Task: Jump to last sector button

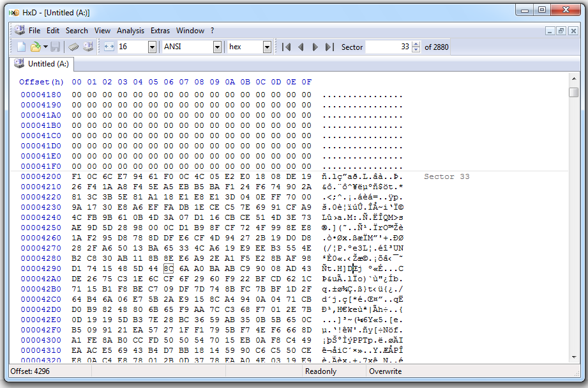Action: point(329,47)
